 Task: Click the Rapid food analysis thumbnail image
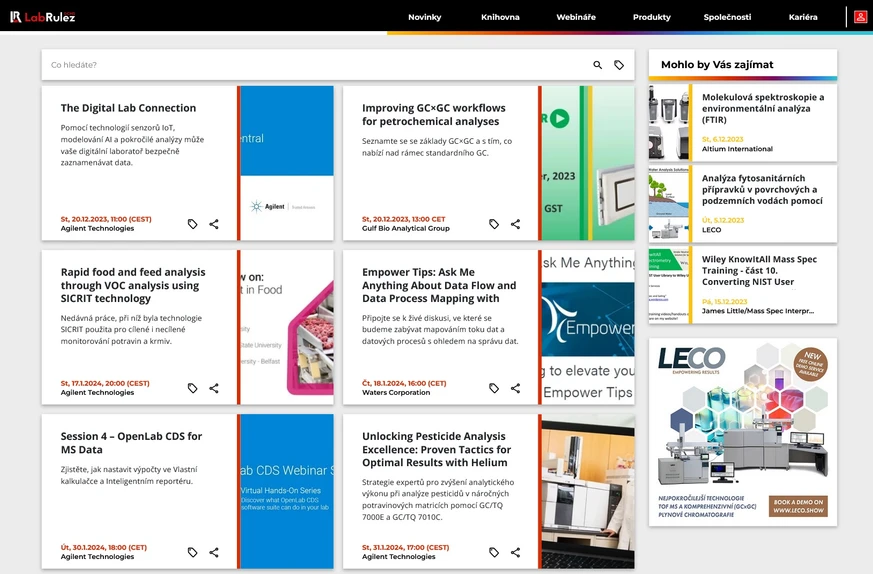click(x=287, y=327)
